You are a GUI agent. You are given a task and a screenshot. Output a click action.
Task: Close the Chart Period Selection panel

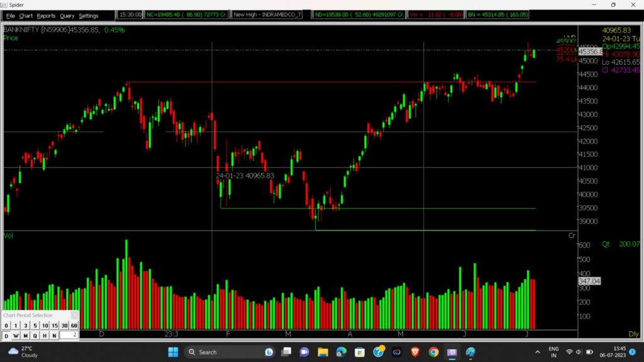(74, 315)
